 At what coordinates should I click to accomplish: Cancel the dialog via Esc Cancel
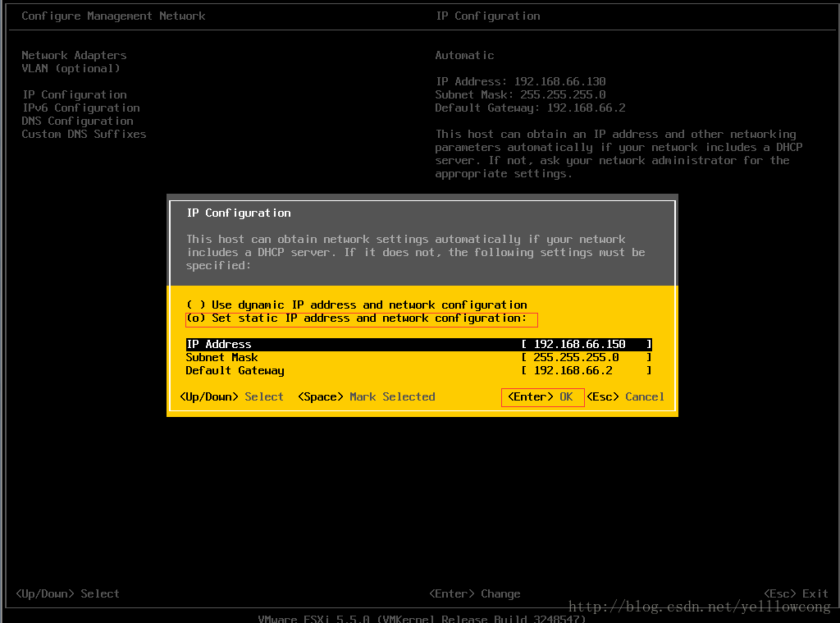coord(626,396)
